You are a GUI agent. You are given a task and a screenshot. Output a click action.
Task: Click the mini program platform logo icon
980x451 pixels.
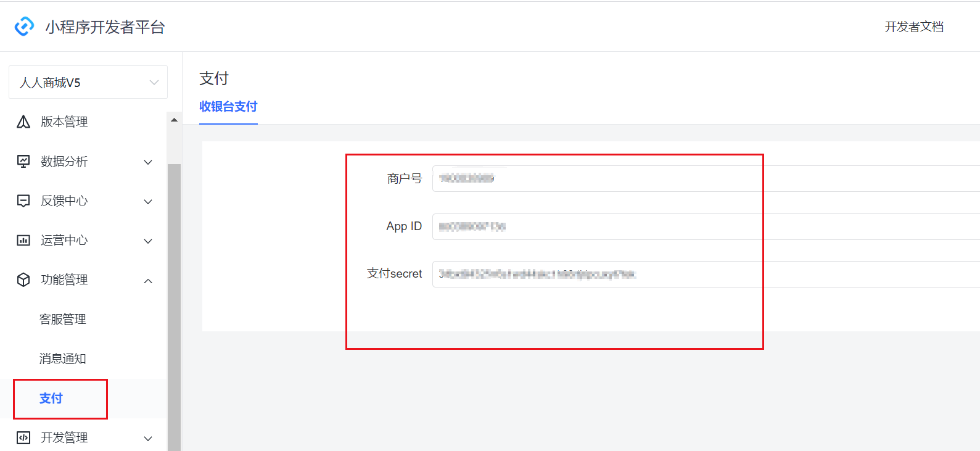pos(24,27)
